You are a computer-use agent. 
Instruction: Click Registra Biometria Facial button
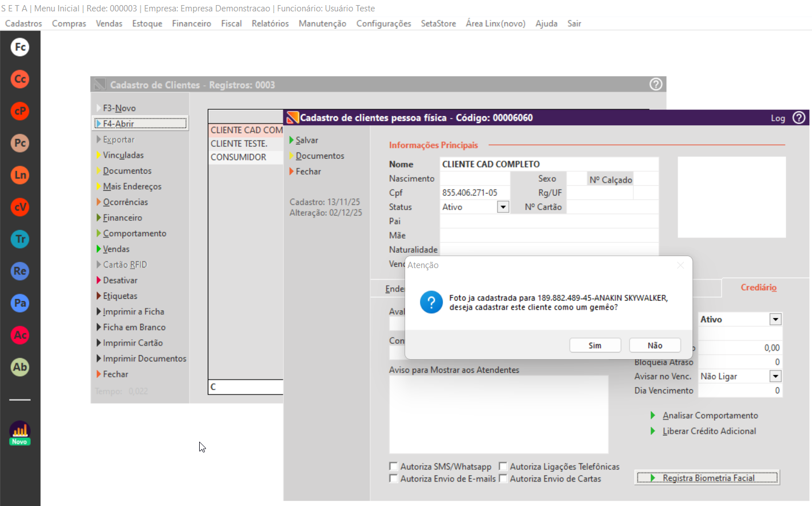pyautogui.click(x=707, y=478)
